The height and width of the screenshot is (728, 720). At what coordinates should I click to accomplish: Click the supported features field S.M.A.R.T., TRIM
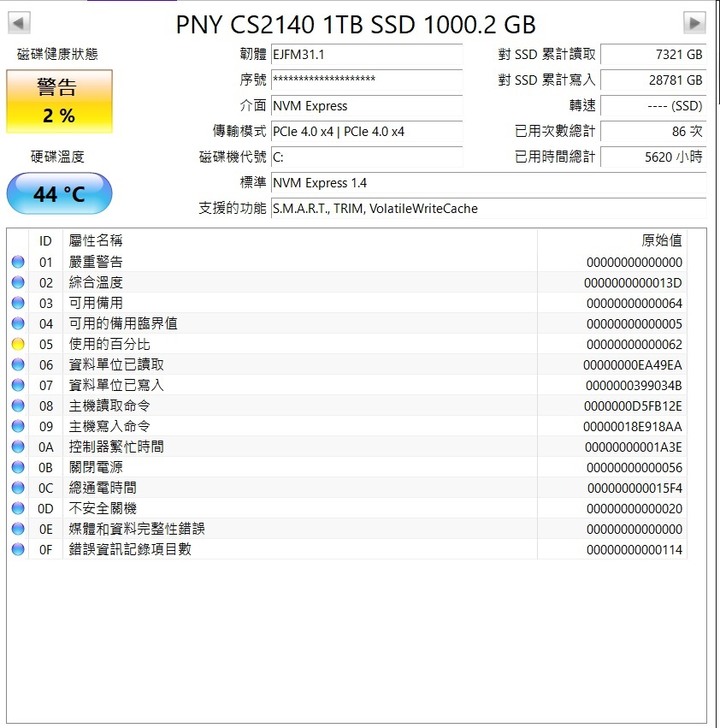[488, 208]
